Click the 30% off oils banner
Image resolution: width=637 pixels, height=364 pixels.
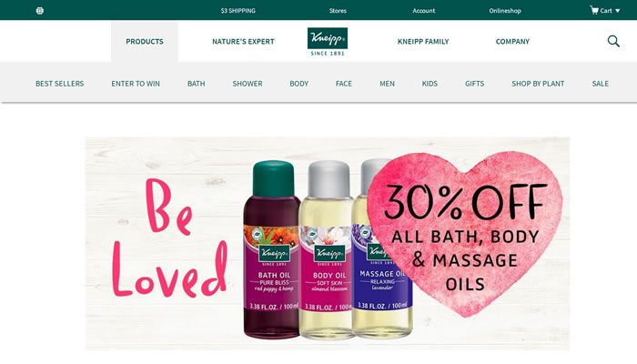pos(328,244)
